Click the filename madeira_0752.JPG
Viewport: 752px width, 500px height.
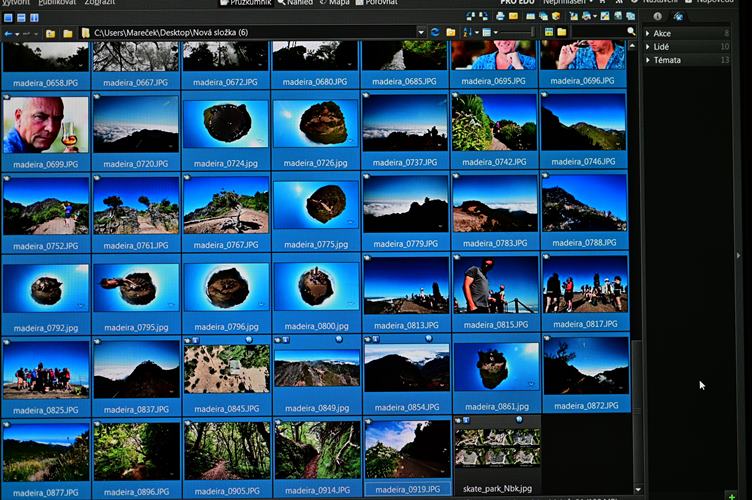pos(46,246)
